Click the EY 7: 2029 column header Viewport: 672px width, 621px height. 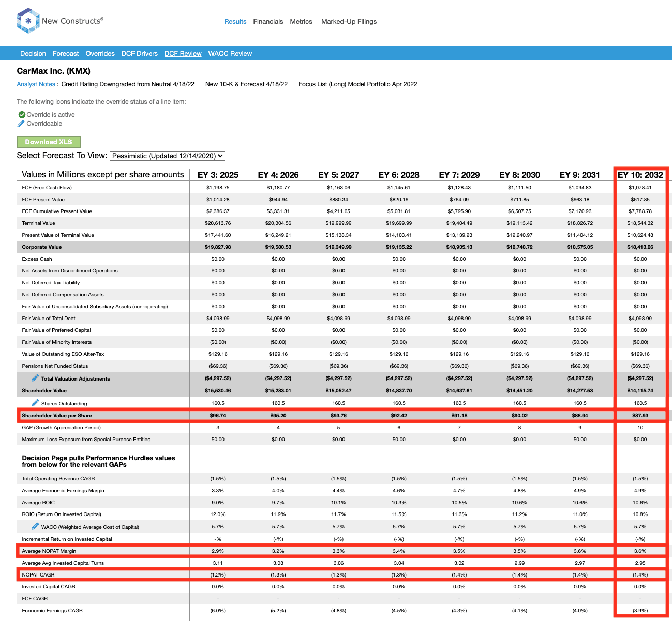pos(459,175)
